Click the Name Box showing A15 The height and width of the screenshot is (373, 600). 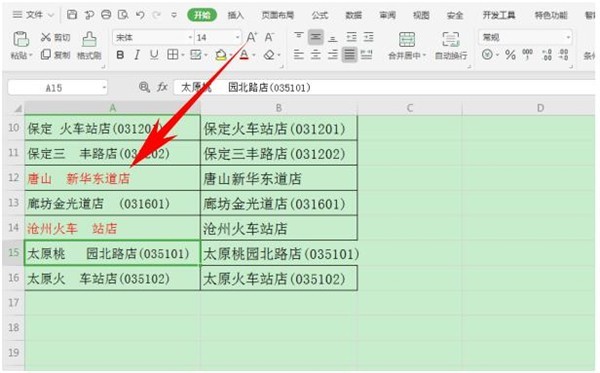pos(57,88)
